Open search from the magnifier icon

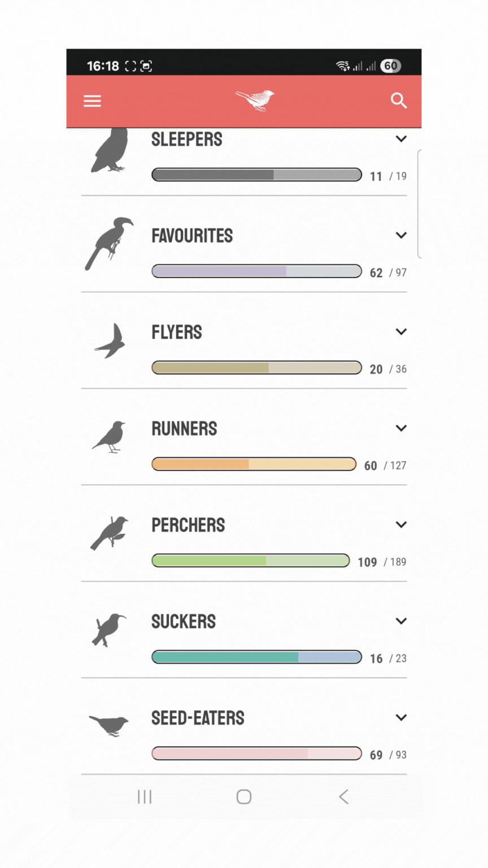pos(399,101)
